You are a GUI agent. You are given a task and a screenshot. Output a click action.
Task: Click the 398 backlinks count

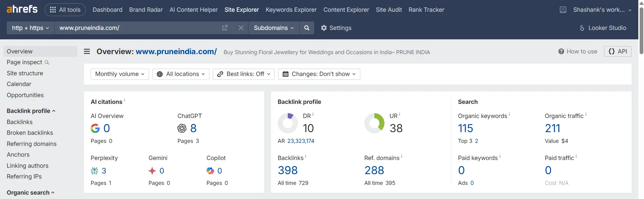[x=288, y=170]
